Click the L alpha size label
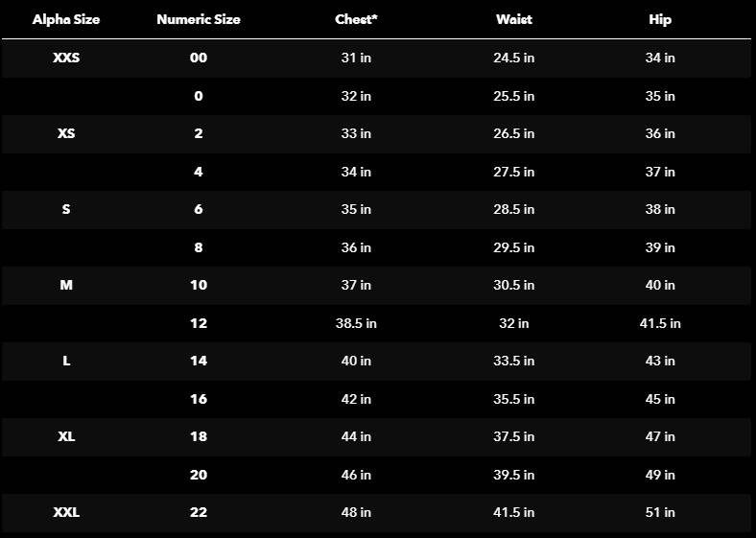This screenshot has width=756, height=538. click(66, 361)
